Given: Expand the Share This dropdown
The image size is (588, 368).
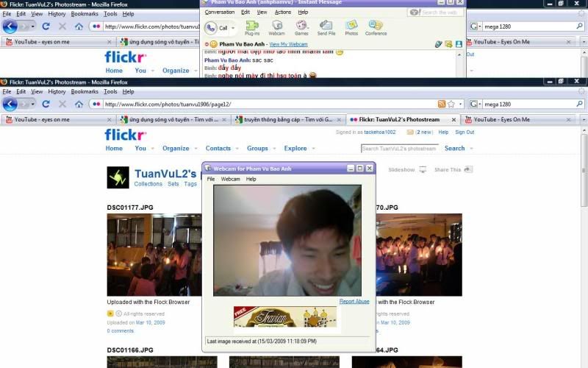Looking at the screenshot, I should 467,170.
